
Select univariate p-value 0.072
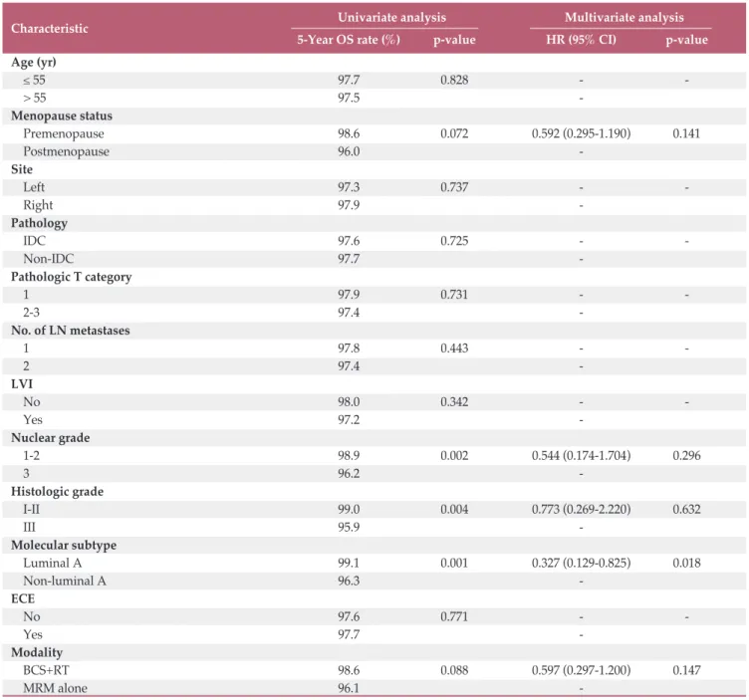(454, 133)
